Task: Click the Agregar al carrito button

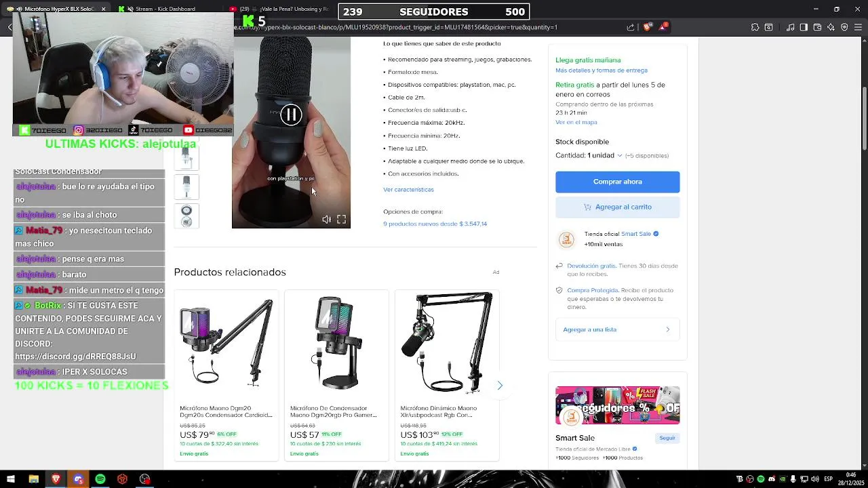Action: tap(617, 207)
